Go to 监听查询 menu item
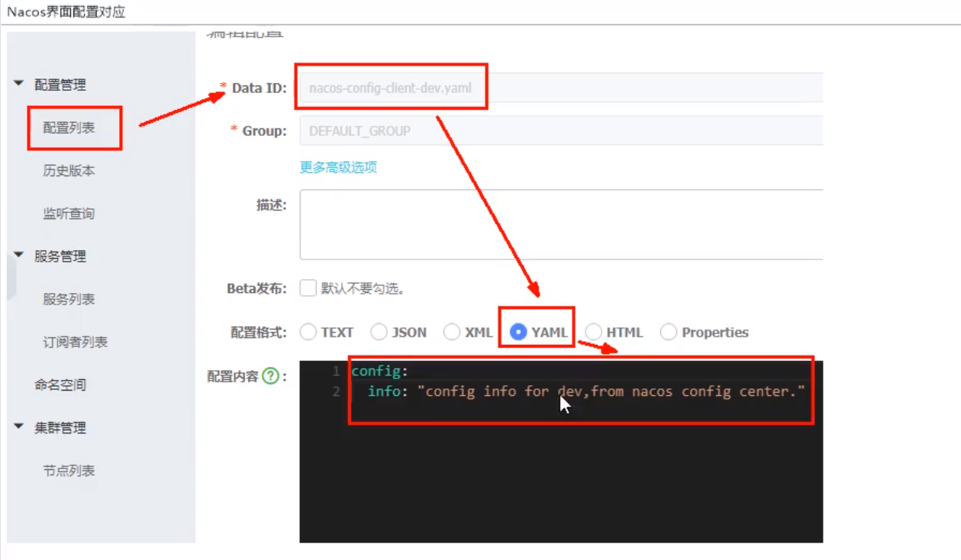 tap(69, 214)
